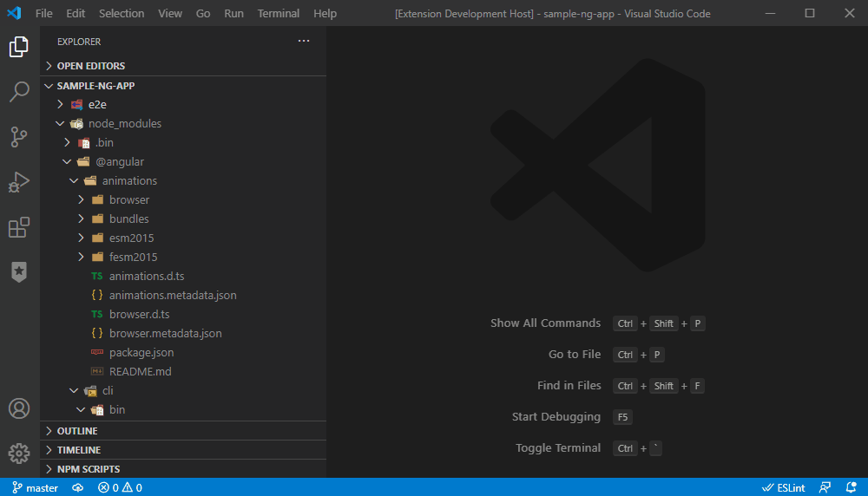Expand the browser folder chevron
This screenshot has height=496, width=868.
point(82,199)
